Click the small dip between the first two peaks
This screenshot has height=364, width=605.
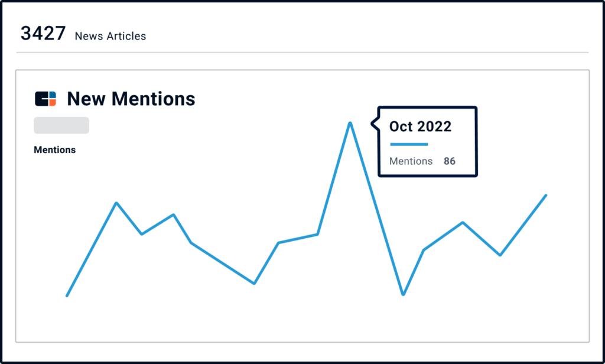click(x=142, y=234)
